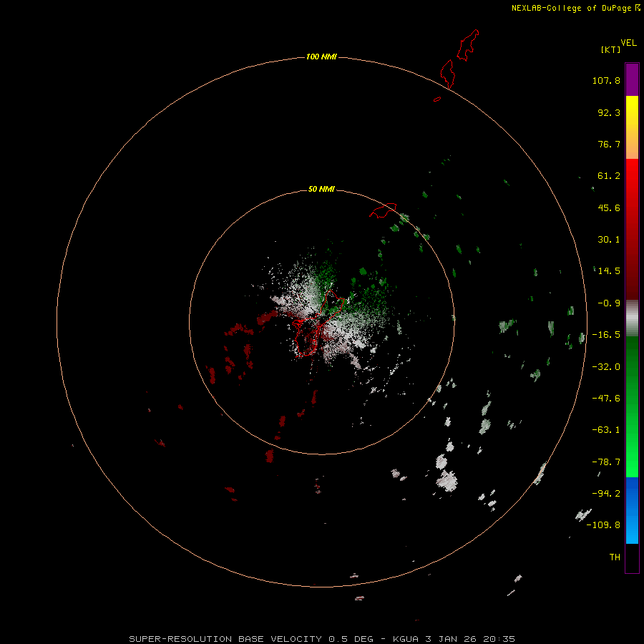Image resolution: width=644 pixels, height=644 pixels.
Task: Click the 14.5 scale value
Action: [609, 271]
